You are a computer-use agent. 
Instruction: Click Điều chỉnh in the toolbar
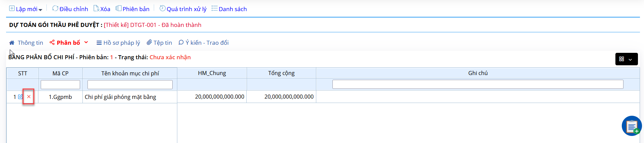click(70, 9)
